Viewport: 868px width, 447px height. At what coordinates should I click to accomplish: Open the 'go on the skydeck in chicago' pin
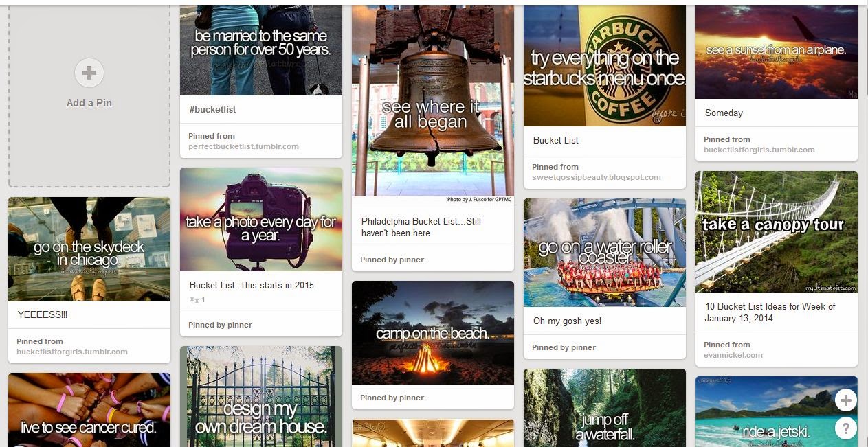[89, 249]
